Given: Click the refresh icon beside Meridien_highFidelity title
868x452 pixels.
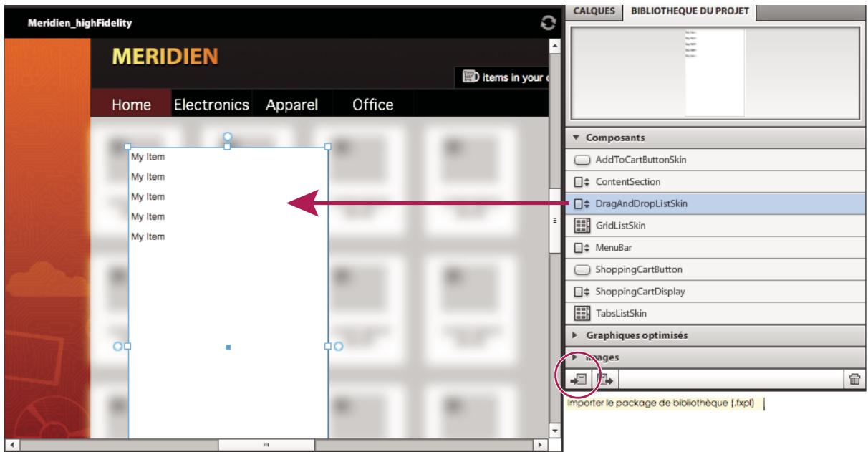Looking at the screenshot, I should [x=548, y=23].
